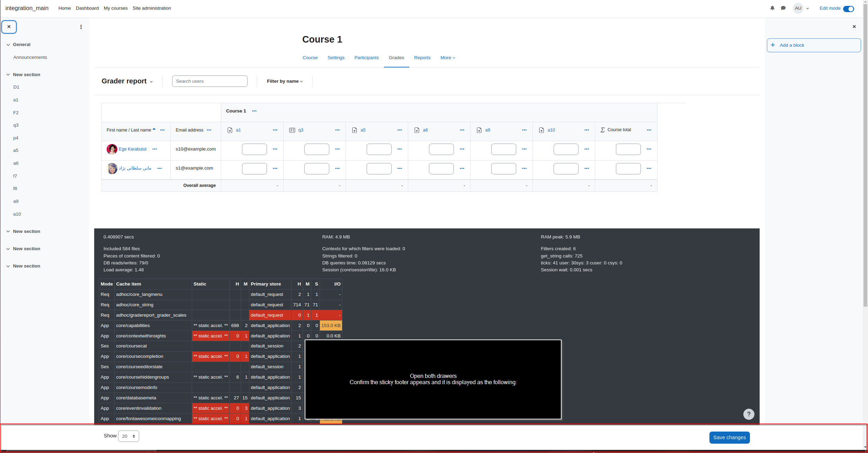Screen dimensions: 868x453
Task: Open a1 grade cell menu for Ege Karabulut
Action: (275, 149)
